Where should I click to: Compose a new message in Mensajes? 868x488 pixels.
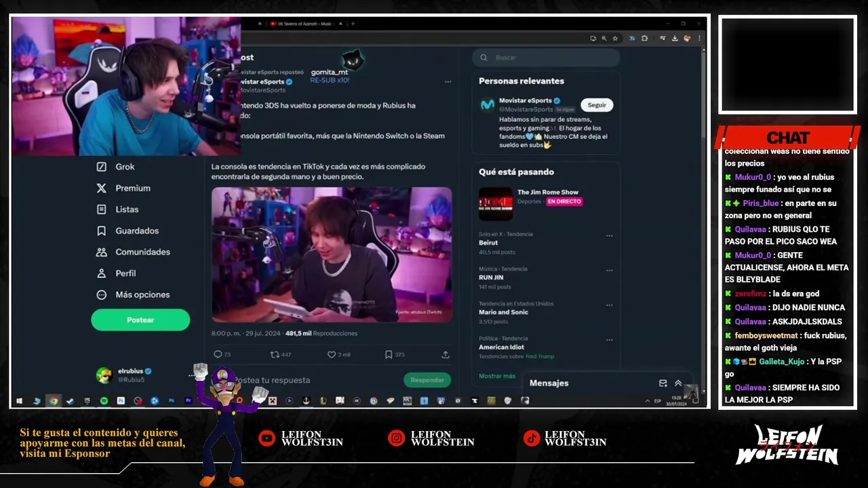[663, 383]
